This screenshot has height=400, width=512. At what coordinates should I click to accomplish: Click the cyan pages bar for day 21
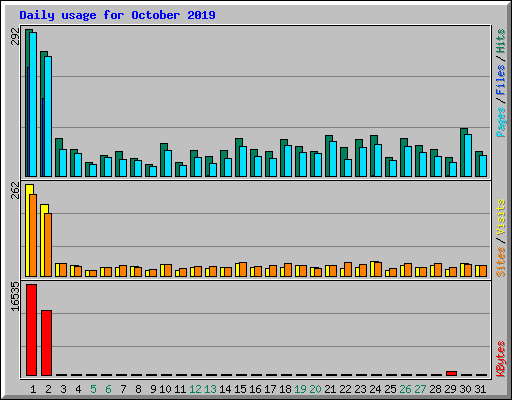tap(333, 159)
